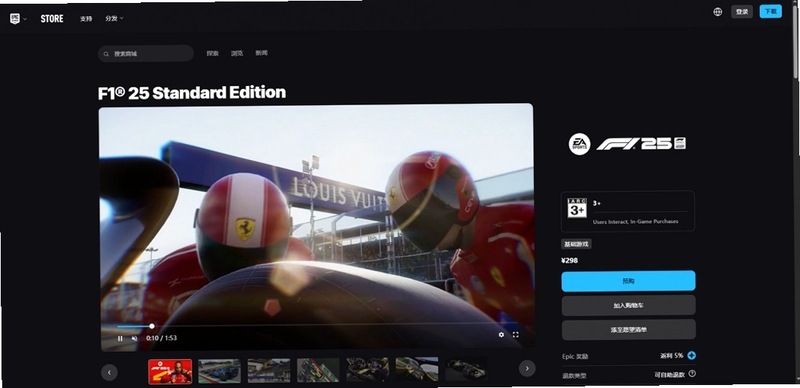Click 添至愿望清单 (Add to wishlist) button
Viewport: 800px width, 388px height.
[x=629, y=330]
